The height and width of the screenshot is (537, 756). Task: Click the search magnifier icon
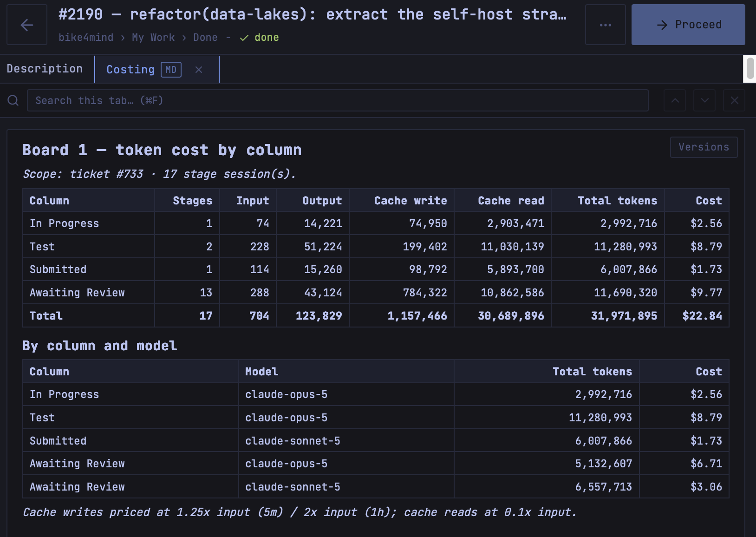[13, 100]
